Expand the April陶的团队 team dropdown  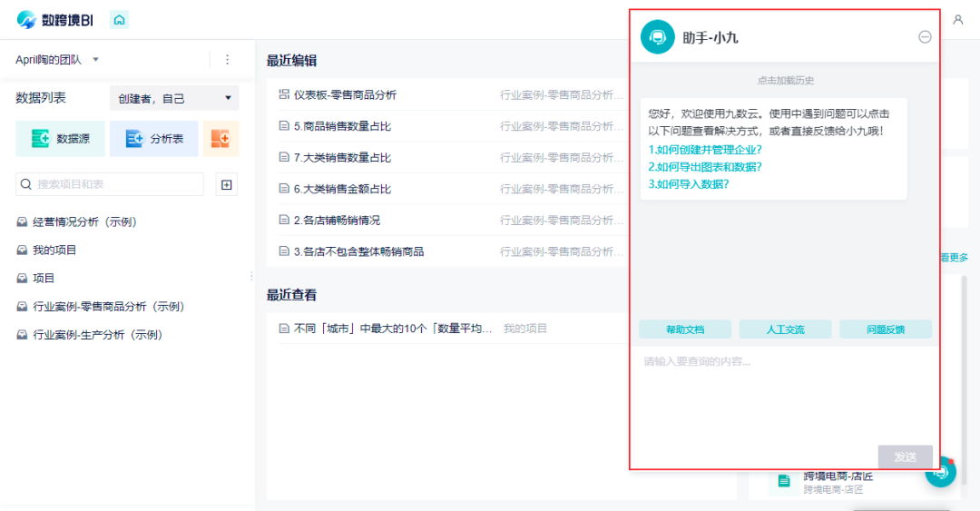95,59
